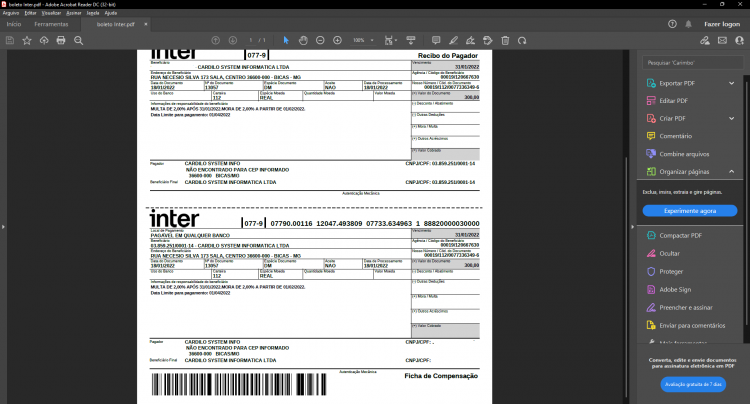This screenshot has width=750, height=404.
Task: Open the Janela menu
Action: pos(93,13)
